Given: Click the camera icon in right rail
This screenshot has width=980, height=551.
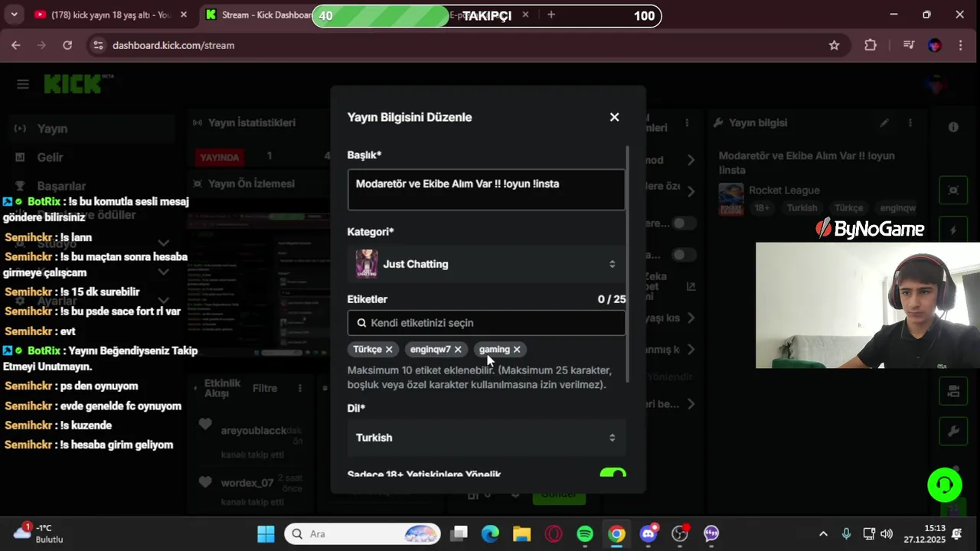Looking at the screenshot, I should point(953,391).
